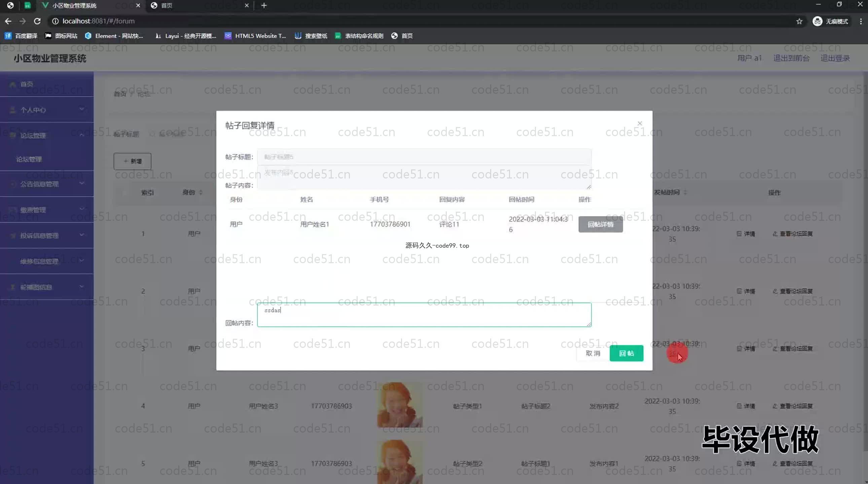Viewport: 868px width, 484px height.
Task: Click the 帖子内容 text area
Action: pos(424,177)
